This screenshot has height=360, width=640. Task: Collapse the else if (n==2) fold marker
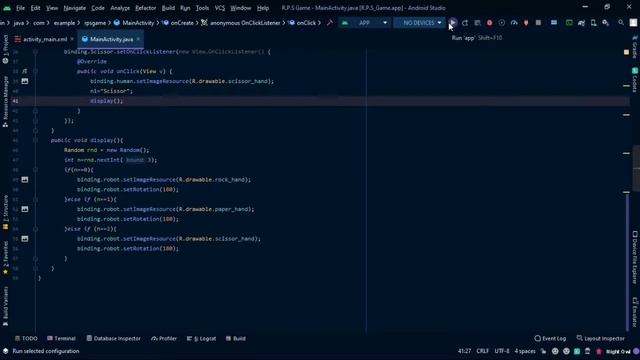36,229
